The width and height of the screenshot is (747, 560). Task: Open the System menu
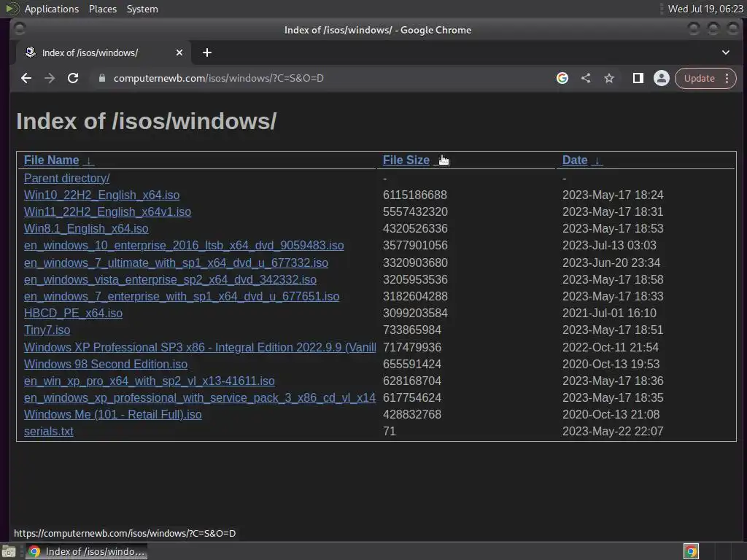click(x=142, y=9)
